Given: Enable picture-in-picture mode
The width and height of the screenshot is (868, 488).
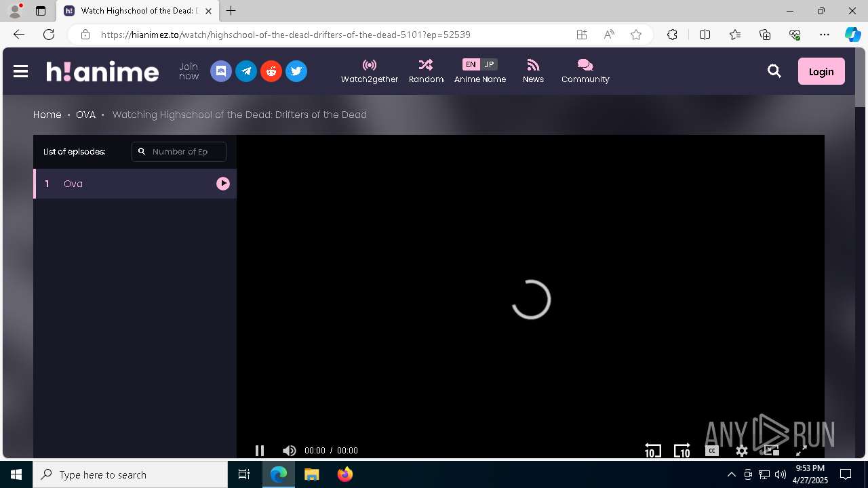Looking at the screenshot, I should (771, 451).
